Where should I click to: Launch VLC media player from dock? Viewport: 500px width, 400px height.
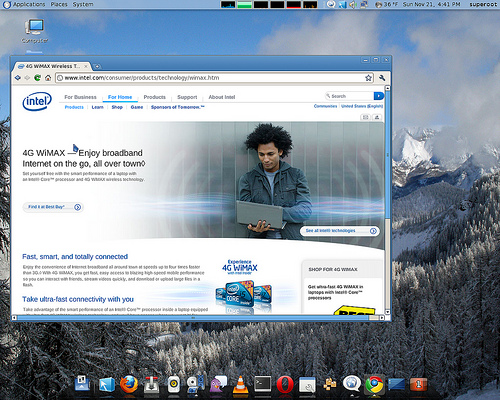click(x=240, y=385)
